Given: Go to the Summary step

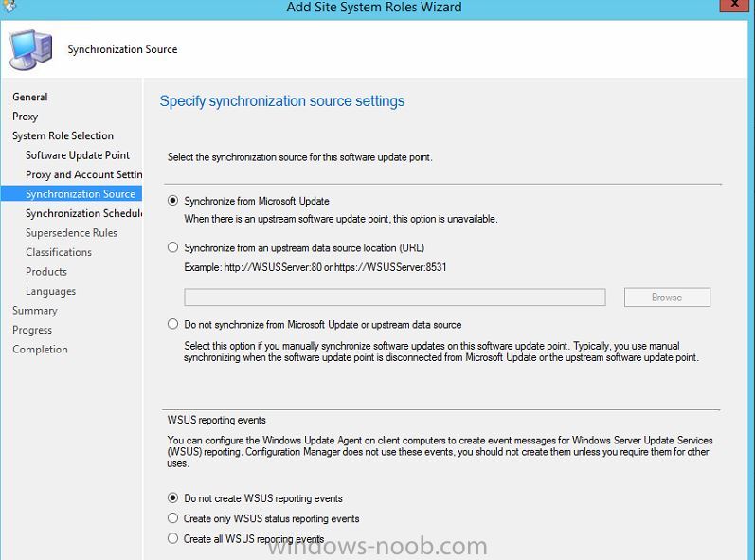Looking at the screenshot, I should tap(35, 311).
